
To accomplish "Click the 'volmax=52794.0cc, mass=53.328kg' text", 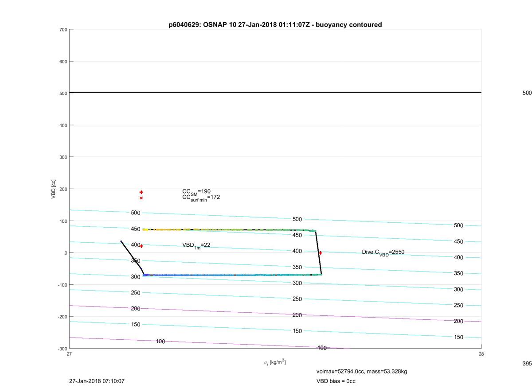I will pos(362,371).
